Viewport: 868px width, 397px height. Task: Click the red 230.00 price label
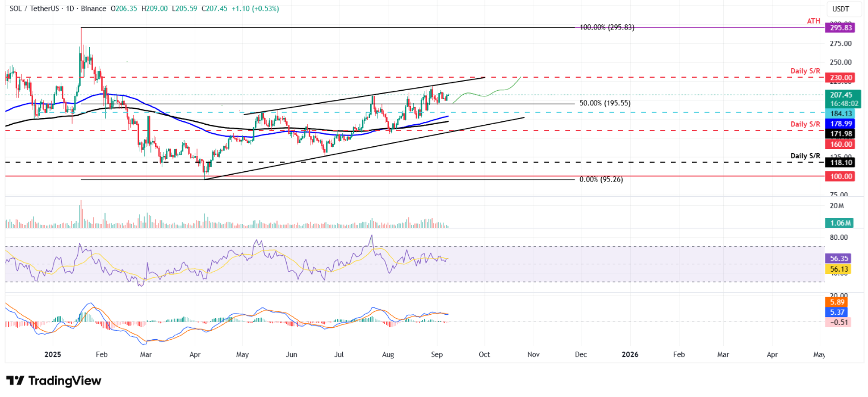pyautogui.click(x=841, y=78)
